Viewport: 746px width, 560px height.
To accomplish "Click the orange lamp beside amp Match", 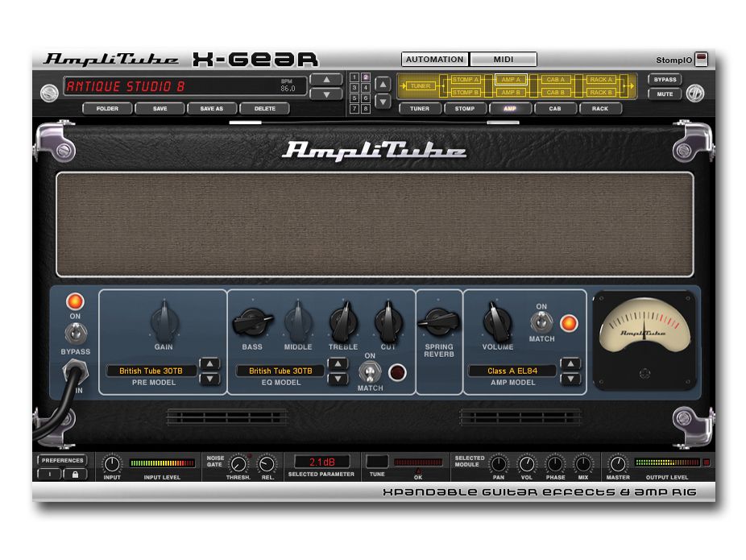I will (x=569, y=323).
